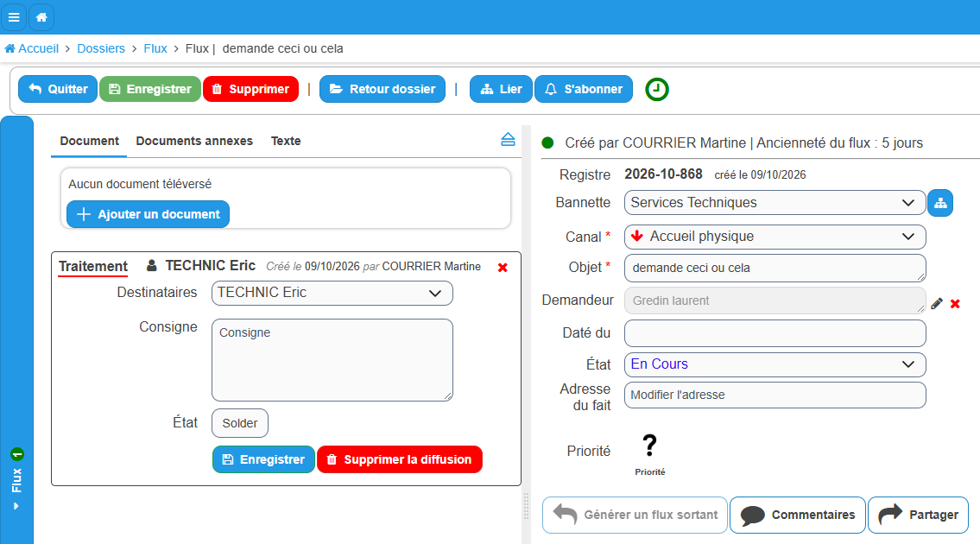
Task: Switch to the Documents annexes tab
Action: coord(194,142)
